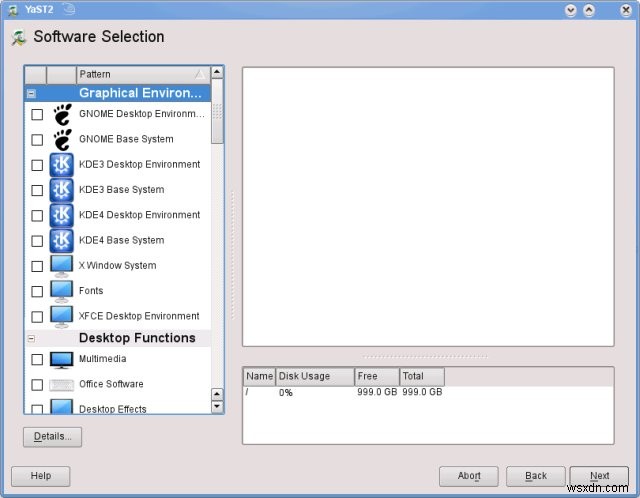
Task: Click the Desktop Effects icon
Action: coord(62,407)
